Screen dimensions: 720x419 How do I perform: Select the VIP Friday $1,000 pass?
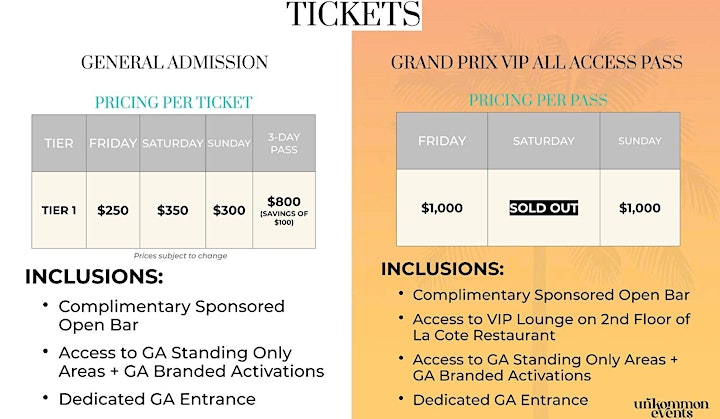click(442, 208)
